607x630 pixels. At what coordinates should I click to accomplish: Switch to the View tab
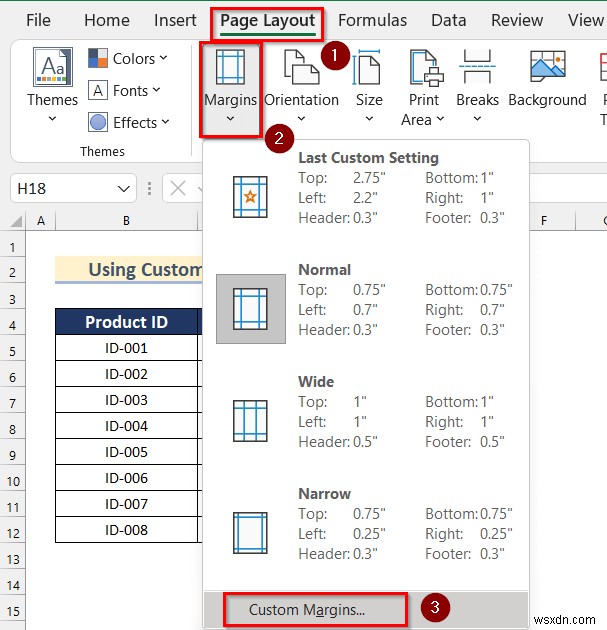pos(586,20)
